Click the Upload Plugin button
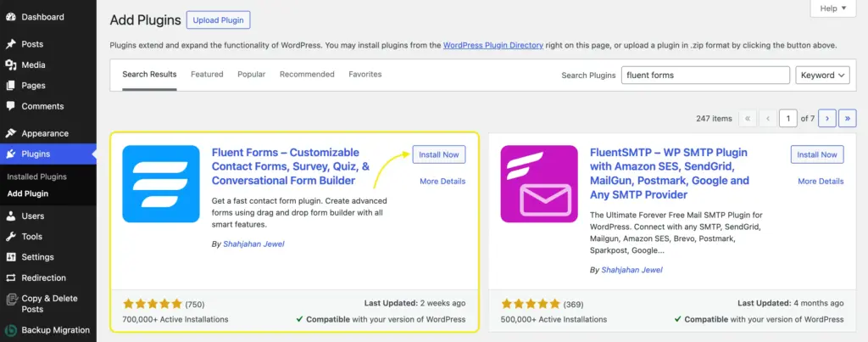Viewport: 868px width, 342px height. (218, 20)
